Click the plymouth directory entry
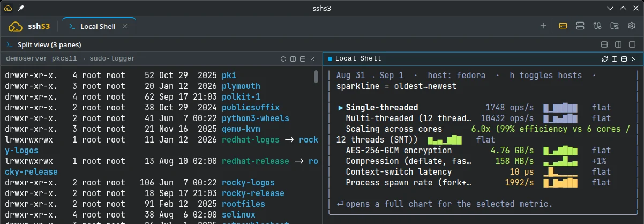Screen dimensions: 644x224 pyautogui.click(x=241, y=86)
